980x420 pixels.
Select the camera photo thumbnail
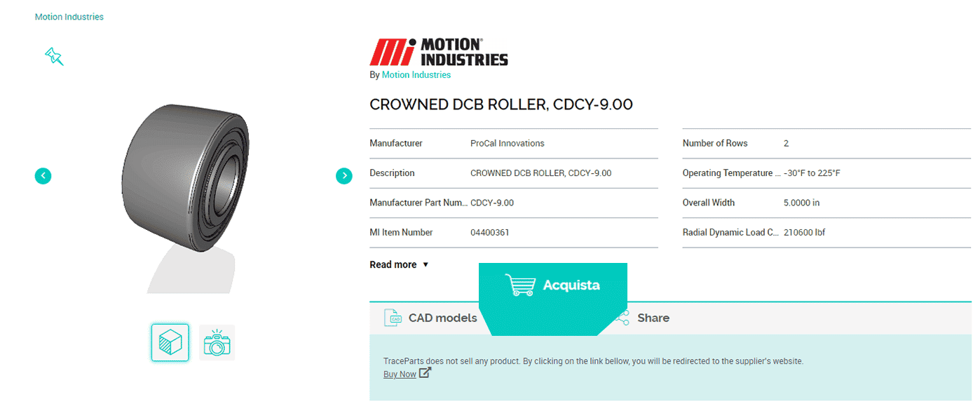tap(217, 343)
